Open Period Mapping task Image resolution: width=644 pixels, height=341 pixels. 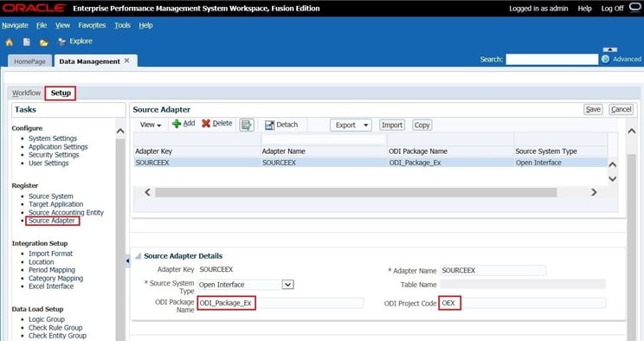pos(52,270)
